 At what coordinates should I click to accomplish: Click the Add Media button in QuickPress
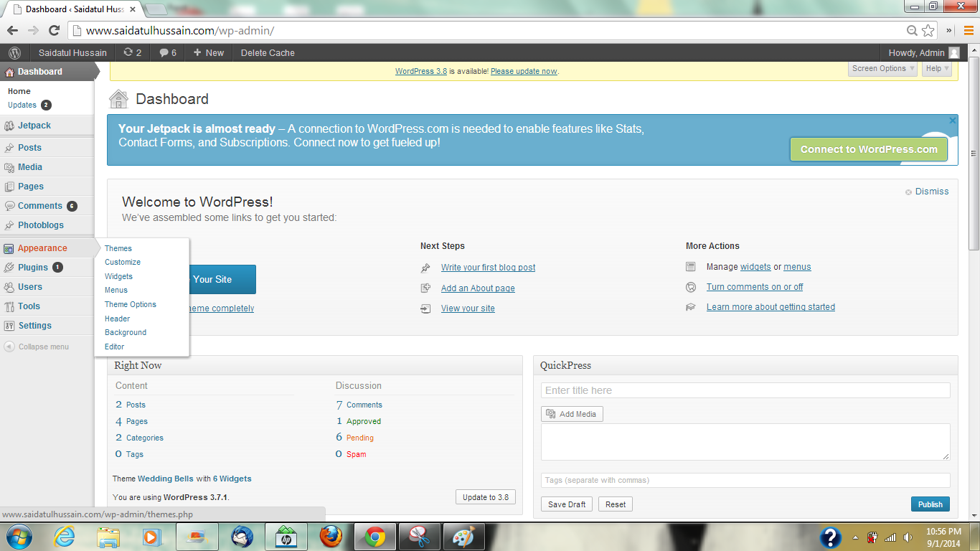(x=572, y=414)
